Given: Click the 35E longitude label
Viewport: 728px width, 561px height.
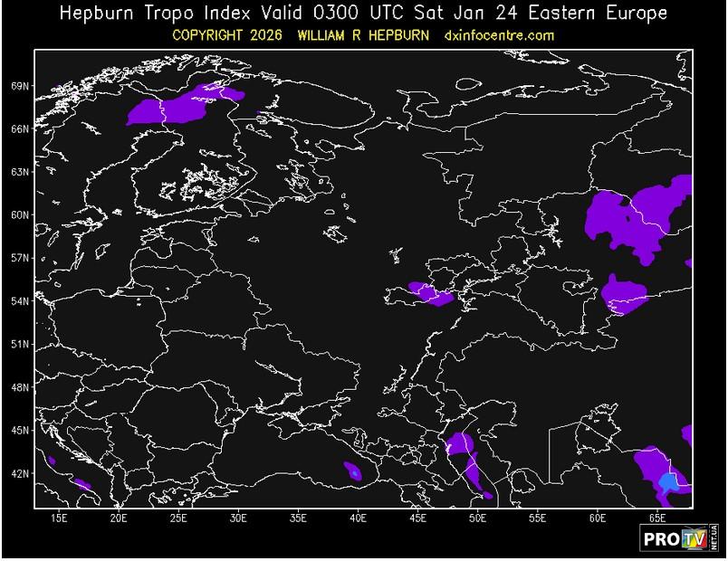Looking at the screenshot, I should 298,518.
